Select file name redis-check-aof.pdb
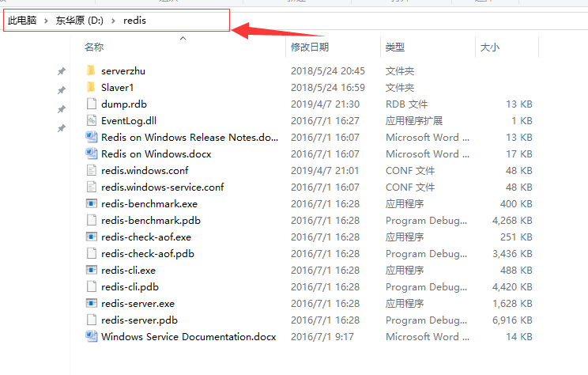 point(148,253)
